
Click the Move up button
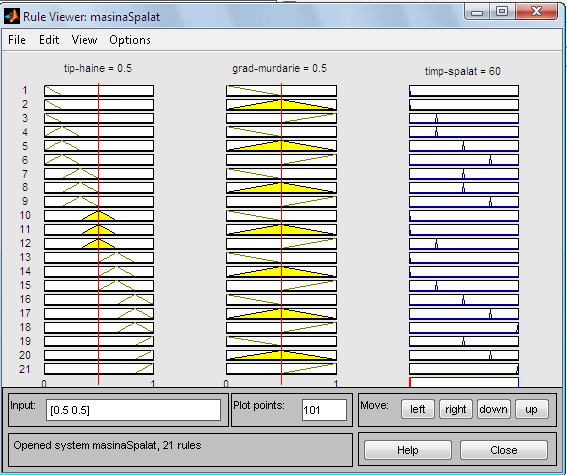pyautogui.click(x=532, y=409)
